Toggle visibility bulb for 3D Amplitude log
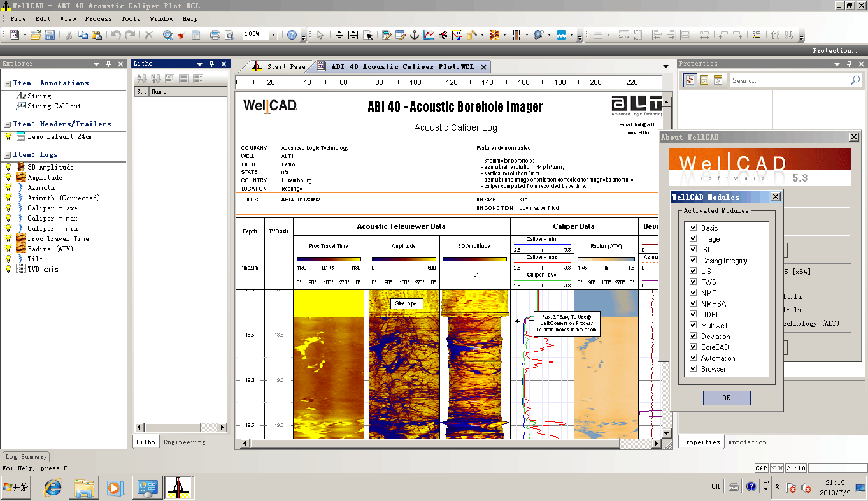This screenshot has width=868, height=501. pos(8,167)
